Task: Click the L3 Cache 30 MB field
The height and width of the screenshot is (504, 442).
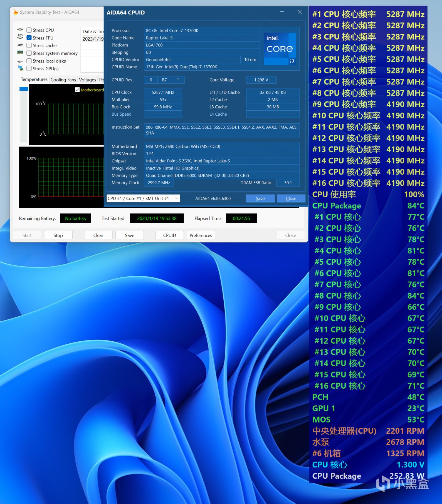Action: (273, 107)
